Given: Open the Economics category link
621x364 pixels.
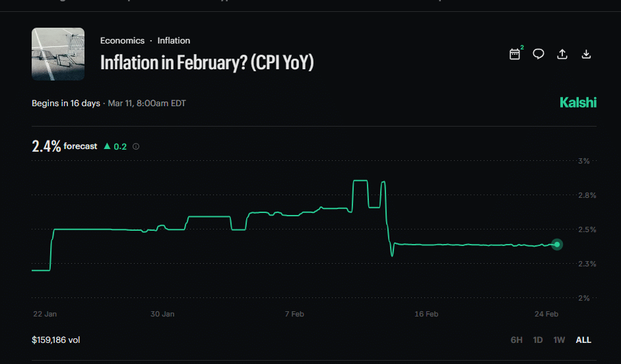Looking at the screenshot, I should pos(122,41).
